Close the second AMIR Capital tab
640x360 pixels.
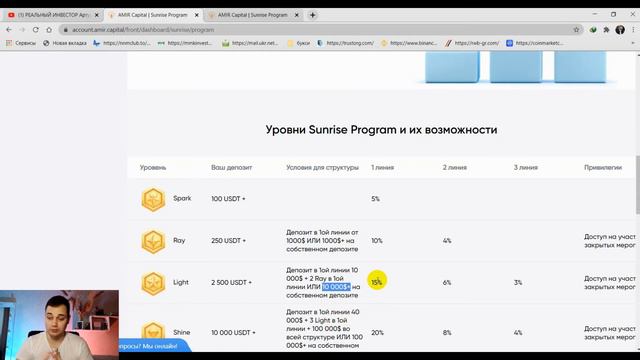[x=297, y=15]
